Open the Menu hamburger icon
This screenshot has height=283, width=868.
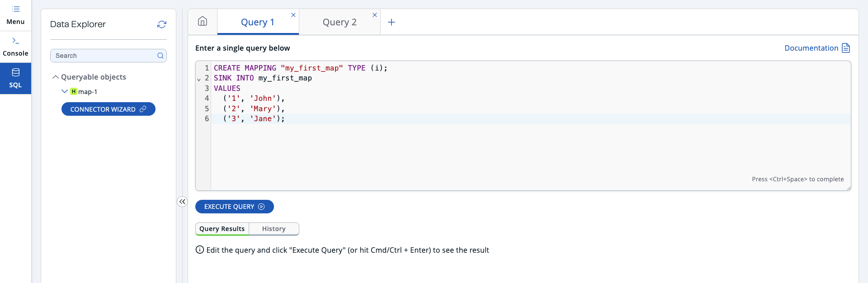15,9
